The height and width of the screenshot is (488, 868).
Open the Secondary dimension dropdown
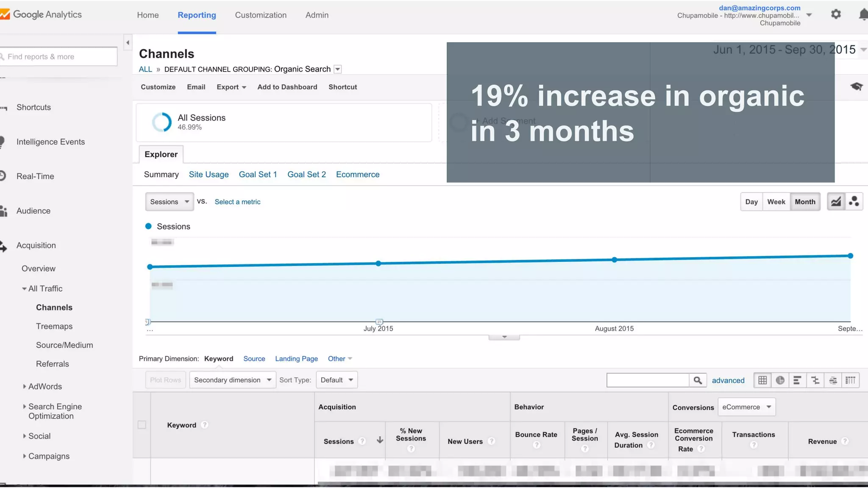(233, 380)
